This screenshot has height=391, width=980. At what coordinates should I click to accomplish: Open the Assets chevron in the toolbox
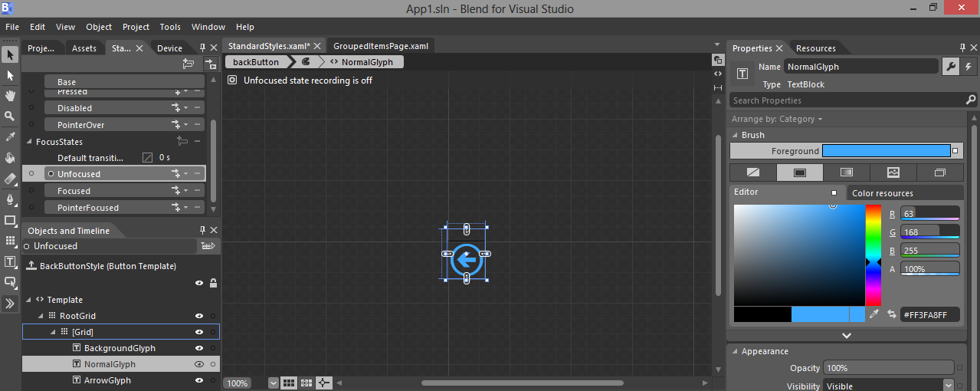pos(10,304)
